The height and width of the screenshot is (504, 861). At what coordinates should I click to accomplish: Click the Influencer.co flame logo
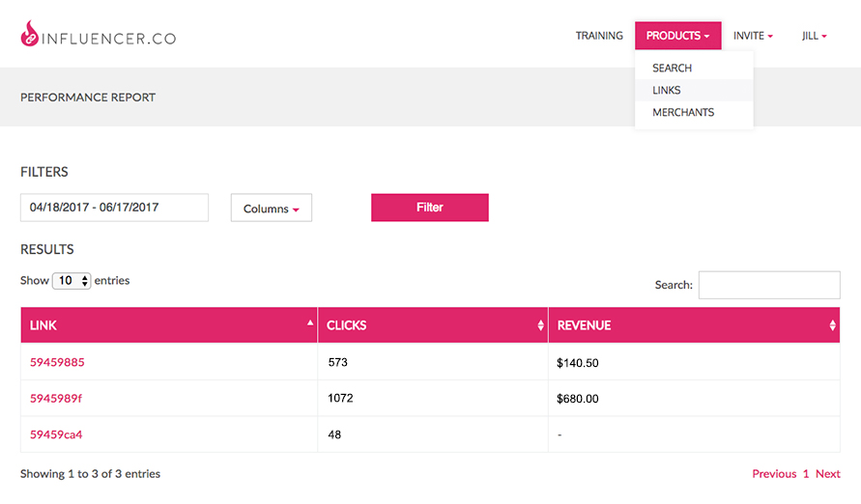click(x=30, y=34)
